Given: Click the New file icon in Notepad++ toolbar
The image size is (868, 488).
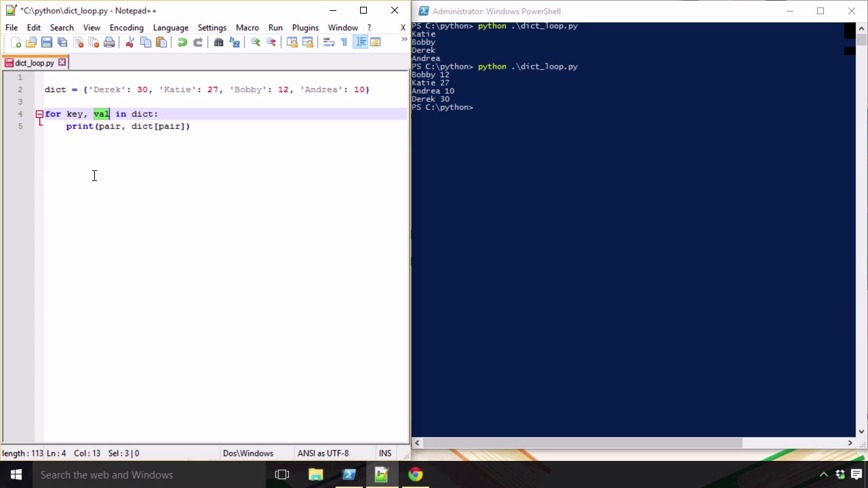Looking at the screenshot, I should coord(16,42).
